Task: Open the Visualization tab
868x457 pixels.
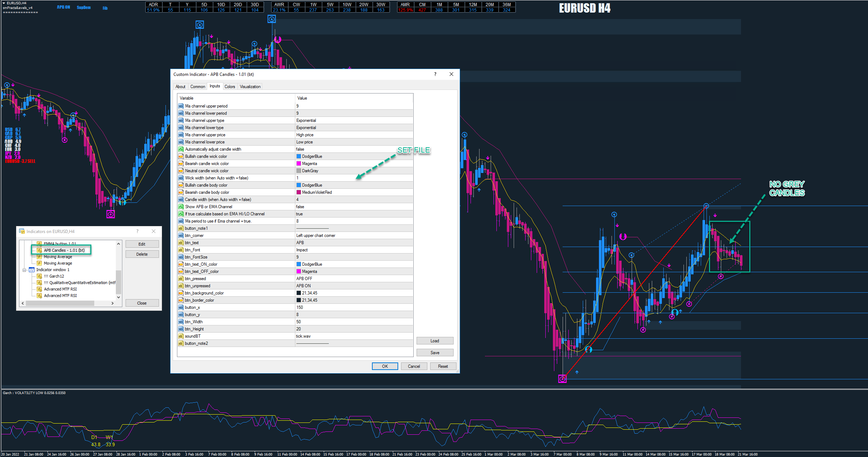Action: (250, 87)
